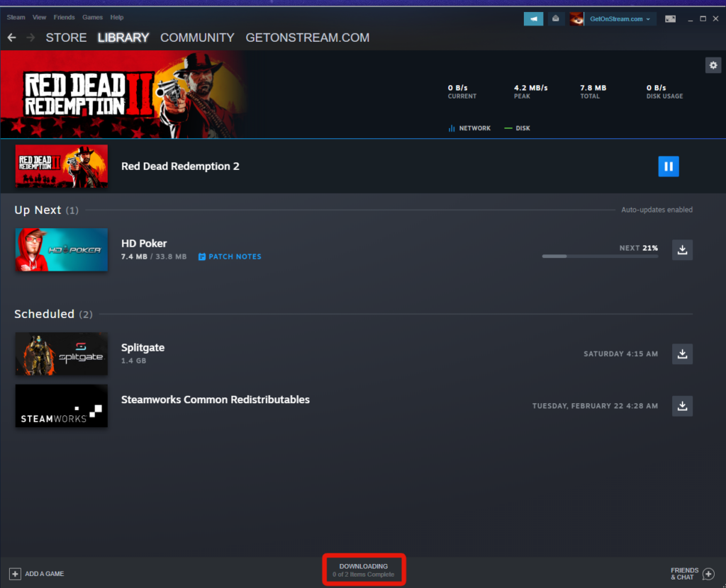Click the plus icon for Add a Game
This screenshot has height=588, width=726.
(15, 574)
